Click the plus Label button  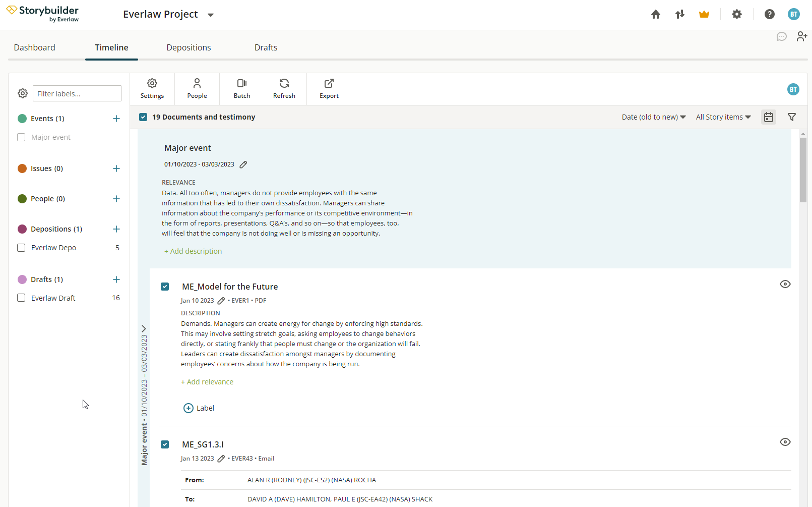199,408
